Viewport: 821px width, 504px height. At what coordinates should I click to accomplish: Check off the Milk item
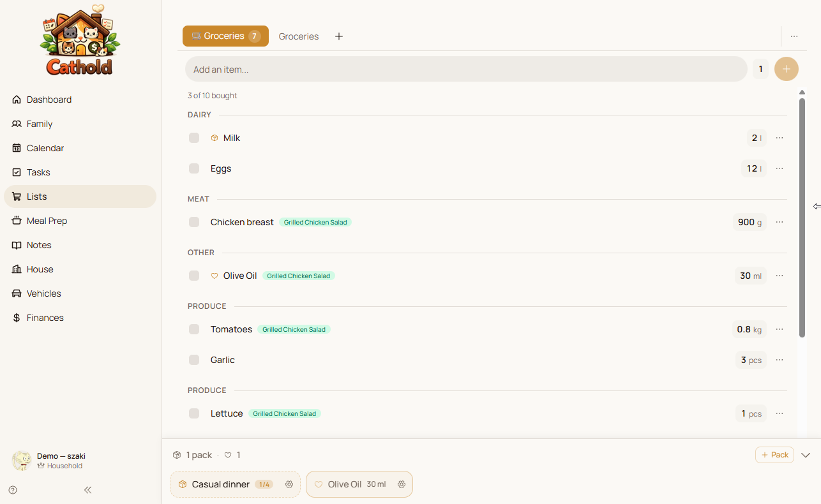(194, 138)
